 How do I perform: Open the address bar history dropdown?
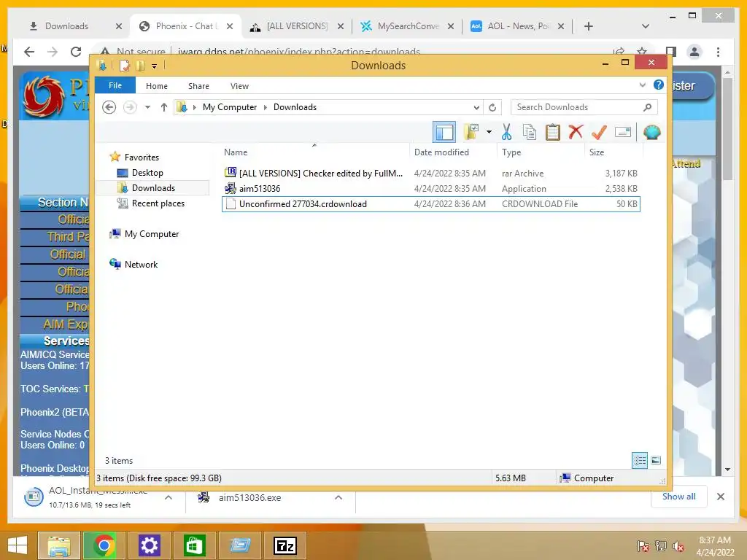click(x=476, y=108)
